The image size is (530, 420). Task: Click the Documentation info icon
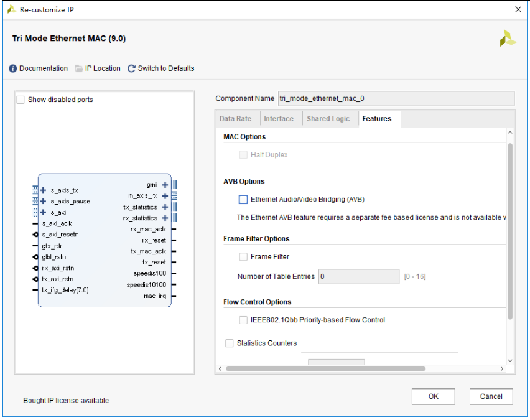[x=13, y=68]
